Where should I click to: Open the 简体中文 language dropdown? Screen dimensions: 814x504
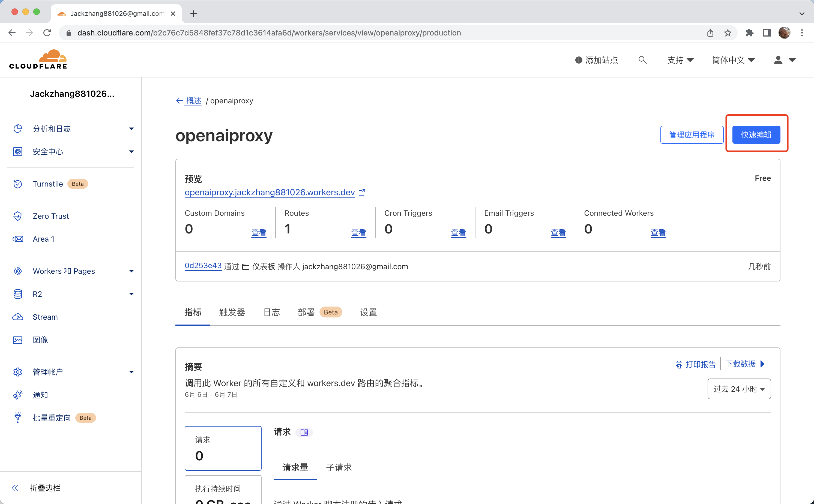733,60
